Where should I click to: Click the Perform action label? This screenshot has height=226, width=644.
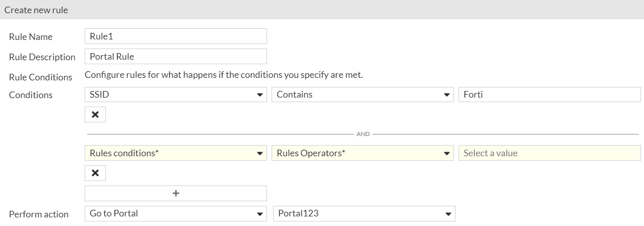click(39, 214)
